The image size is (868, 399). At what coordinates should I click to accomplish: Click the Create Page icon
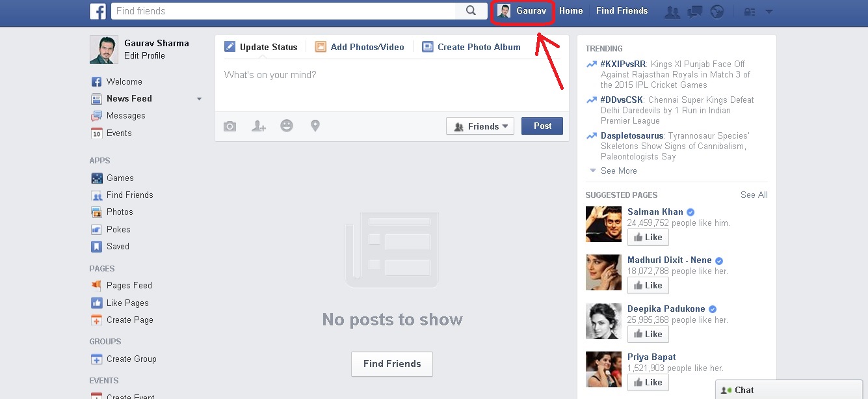click(x=96, y=320)
